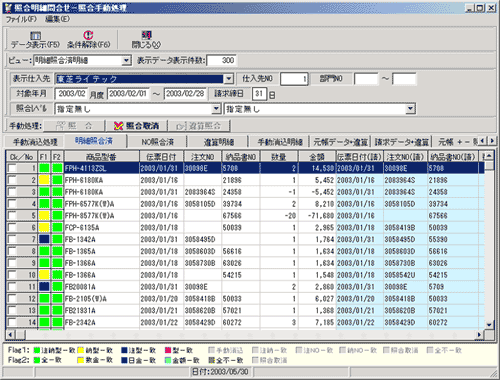500x380 pixels.
Task: Click the first 部門NO input field
Action: tap(366, 79)
